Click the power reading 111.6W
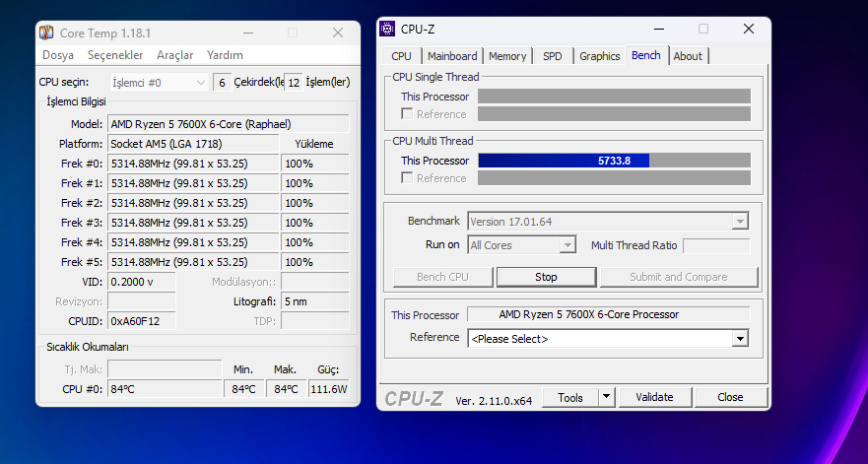The height and width of the screenshot is (464, 868). pyautogui.click(x=329, y=389)
